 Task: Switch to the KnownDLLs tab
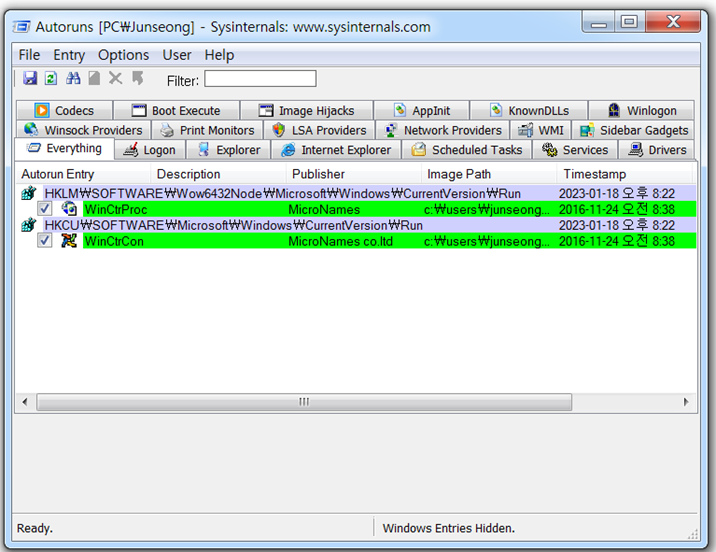coord(529,110)
